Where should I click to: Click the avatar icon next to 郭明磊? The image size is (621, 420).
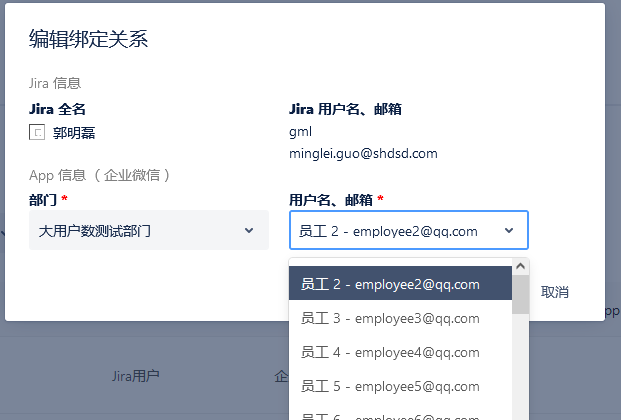(38, 132)
